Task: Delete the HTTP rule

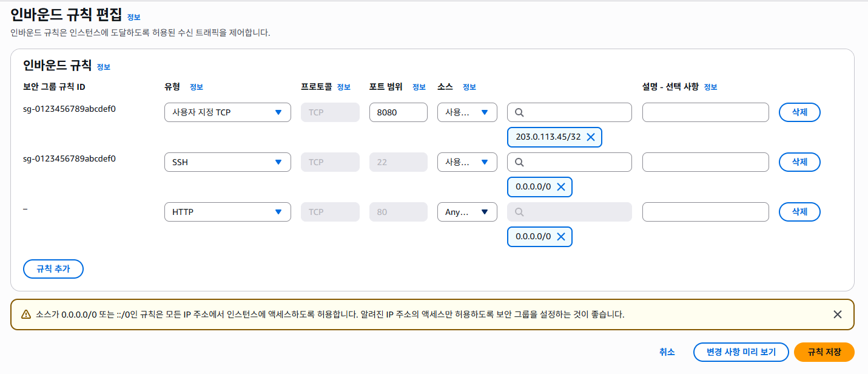Action: pyautogui.click(x=799, y=212)
